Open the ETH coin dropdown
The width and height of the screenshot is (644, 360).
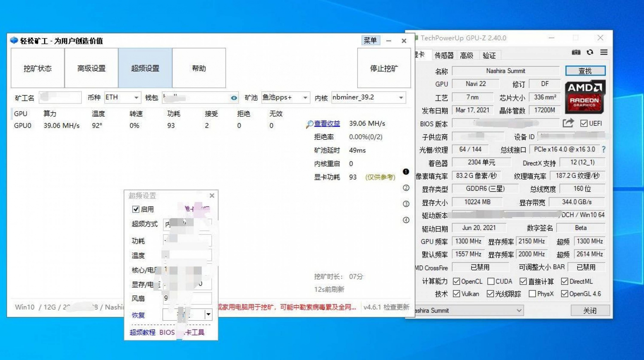coord(136,97)
